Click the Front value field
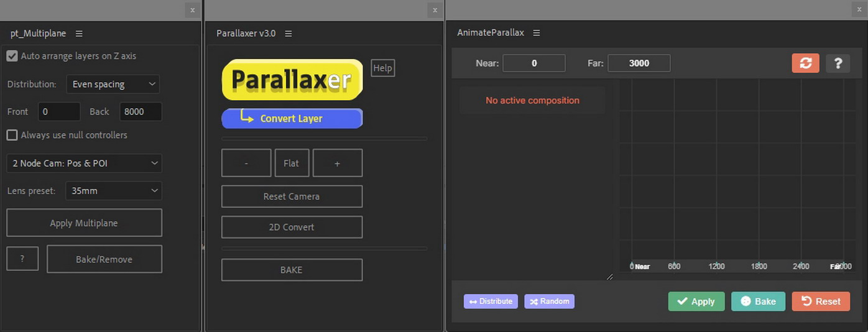The height and width of the screenshot is (332, 868). point(59,112)
